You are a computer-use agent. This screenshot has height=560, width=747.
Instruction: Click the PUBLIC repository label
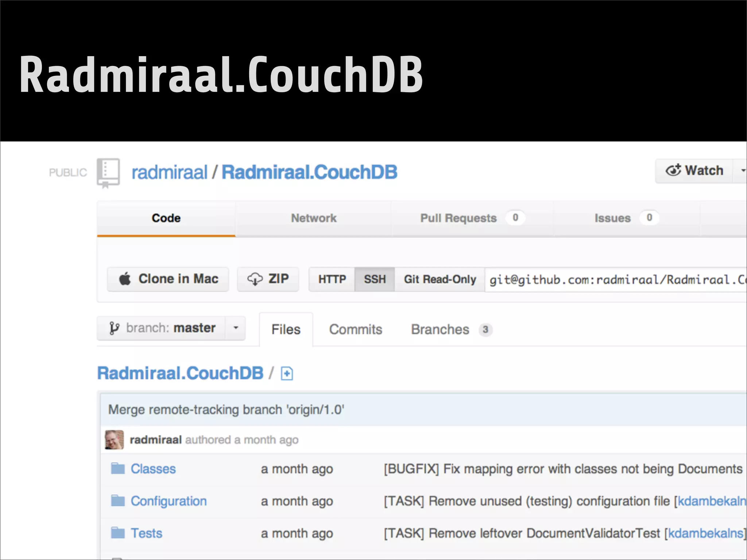point(68,172)
